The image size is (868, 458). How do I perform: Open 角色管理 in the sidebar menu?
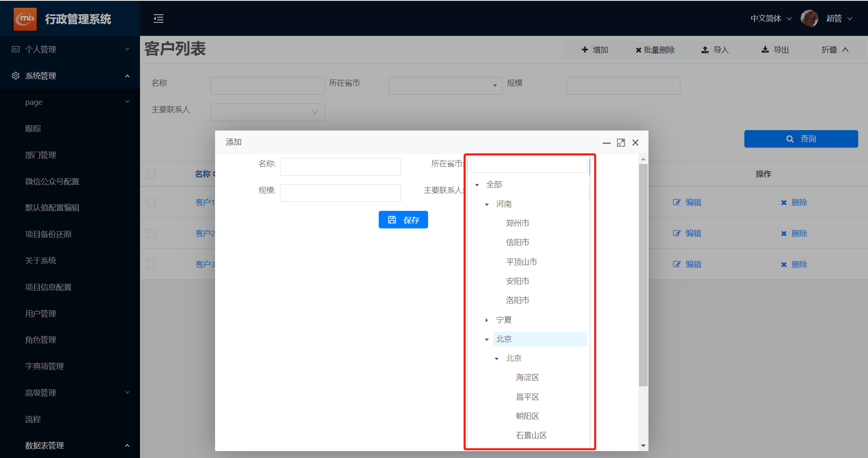tap(41, 340)
